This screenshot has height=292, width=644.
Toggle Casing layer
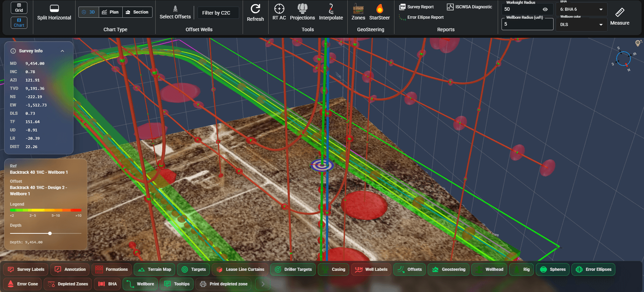tap(333, 269)
